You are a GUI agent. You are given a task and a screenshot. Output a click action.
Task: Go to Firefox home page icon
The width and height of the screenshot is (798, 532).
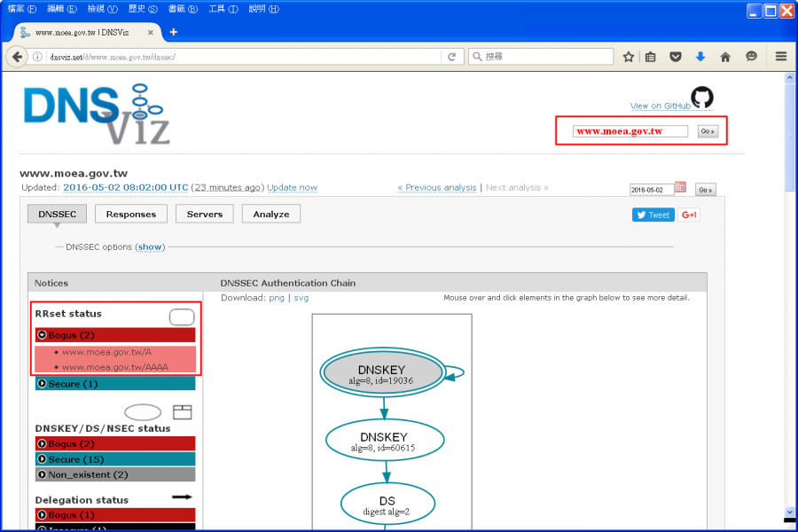[x=725, y=57]
